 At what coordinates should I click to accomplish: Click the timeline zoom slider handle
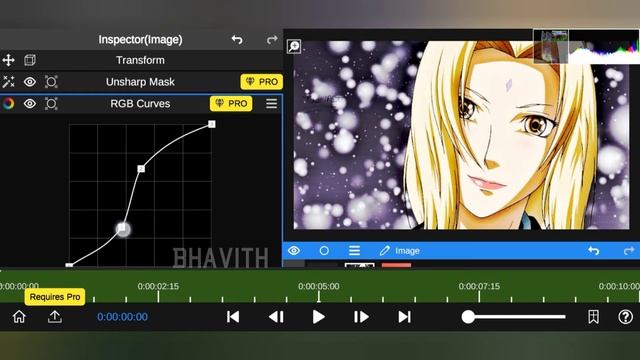tap(468, 317)
